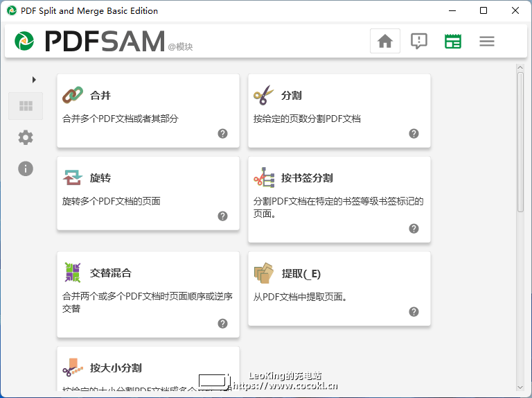Click the rotate arrows icon
This screenshot has width=532, height=398.
coord(73,178)
